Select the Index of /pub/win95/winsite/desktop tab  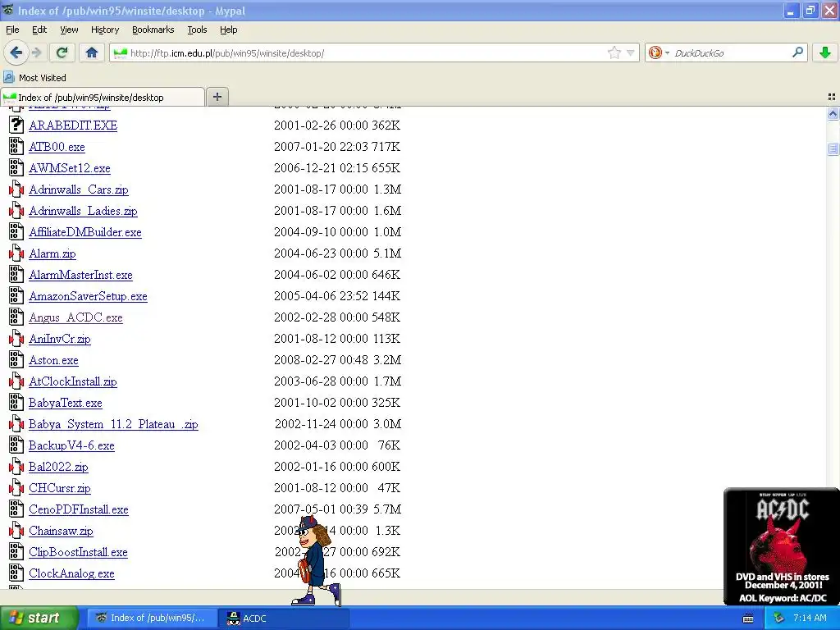click(x=103, y=97)
